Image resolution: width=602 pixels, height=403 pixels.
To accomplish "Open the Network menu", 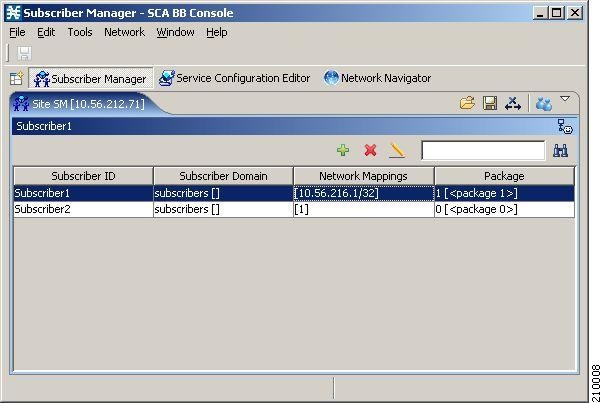I will tap(124, 32).
